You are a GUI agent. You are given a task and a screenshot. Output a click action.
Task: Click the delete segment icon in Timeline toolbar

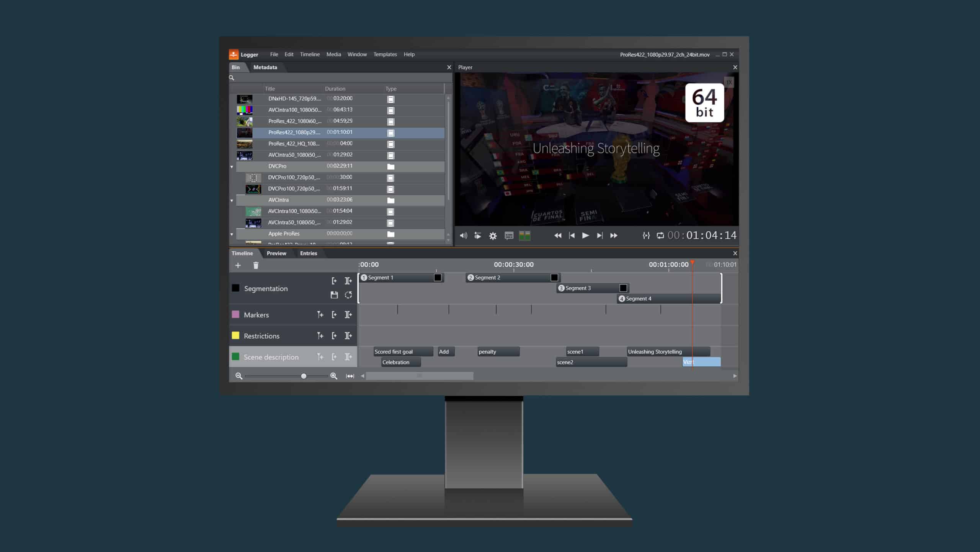(255, 265)
